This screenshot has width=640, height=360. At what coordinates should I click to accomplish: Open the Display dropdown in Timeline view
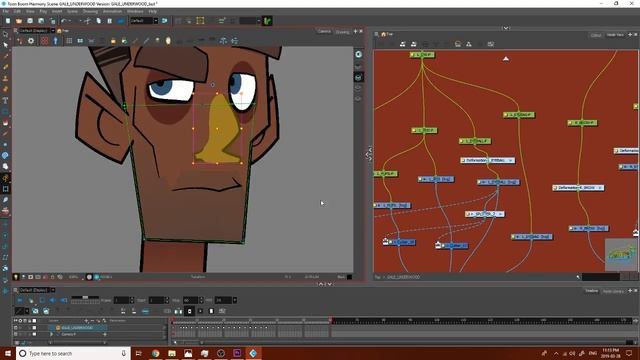coord(53,290)
